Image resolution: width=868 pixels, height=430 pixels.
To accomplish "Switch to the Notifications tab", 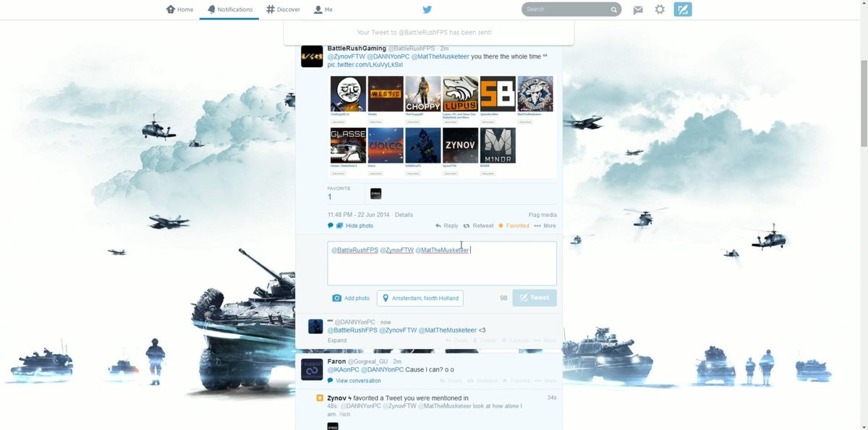I will 229,9.
